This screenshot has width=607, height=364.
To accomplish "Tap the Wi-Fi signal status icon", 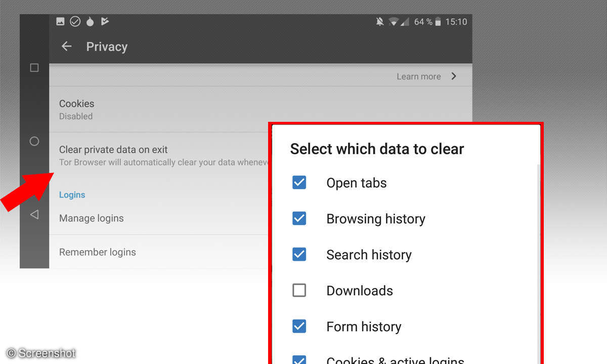I will [x=394, y=22].
